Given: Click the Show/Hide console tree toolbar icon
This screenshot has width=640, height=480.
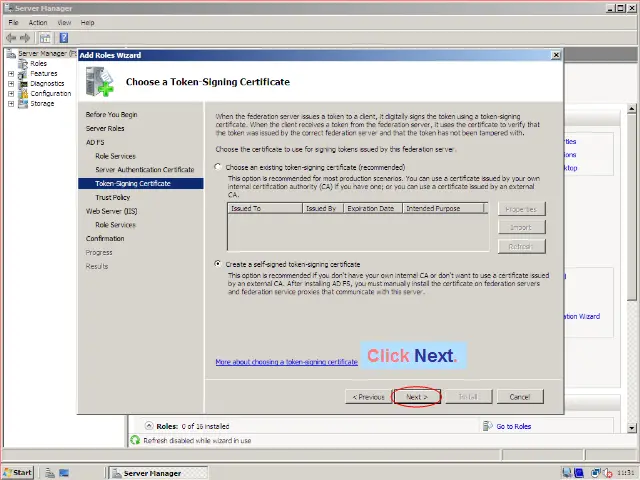Looking at the screenshot, I should 45,38.
